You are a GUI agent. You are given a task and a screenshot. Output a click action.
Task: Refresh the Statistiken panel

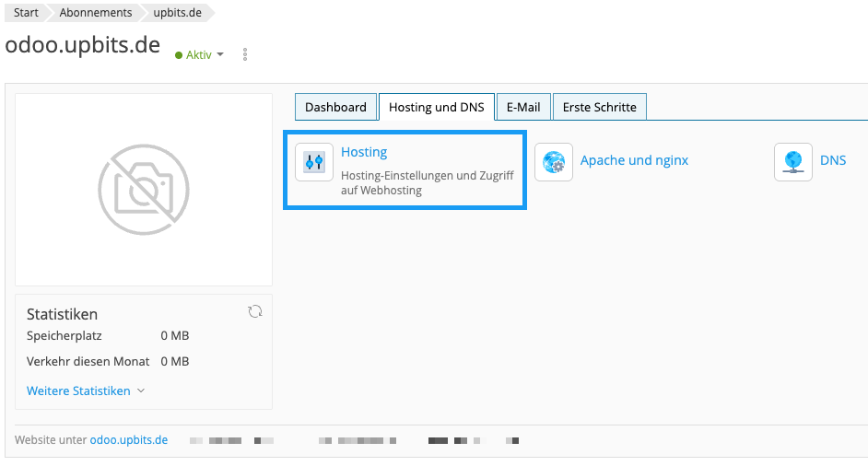(x=255, y=312)
